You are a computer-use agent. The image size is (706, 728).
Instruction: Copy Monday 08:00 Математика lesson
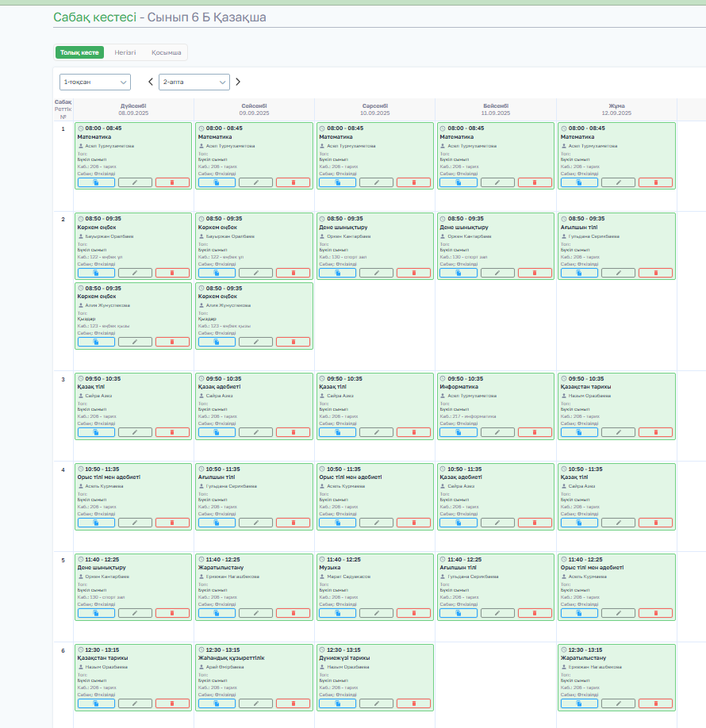pos(96,182)
